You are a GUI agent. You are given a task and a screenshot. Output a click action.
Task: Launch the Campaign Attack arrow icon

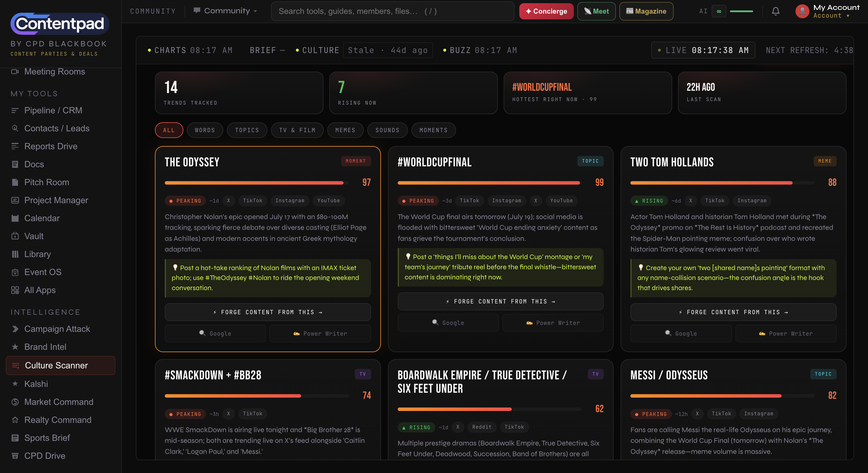(x=15, y=329)
